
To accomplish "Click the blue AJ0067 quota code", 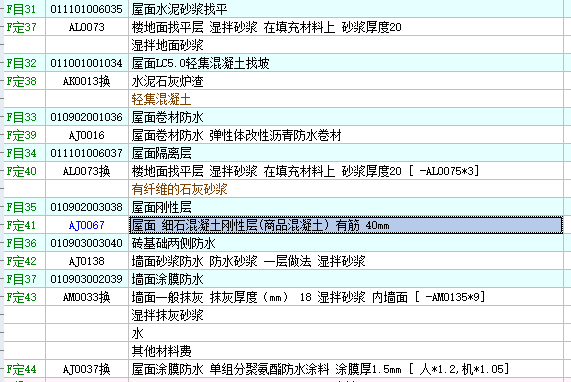I will point(87,225).
